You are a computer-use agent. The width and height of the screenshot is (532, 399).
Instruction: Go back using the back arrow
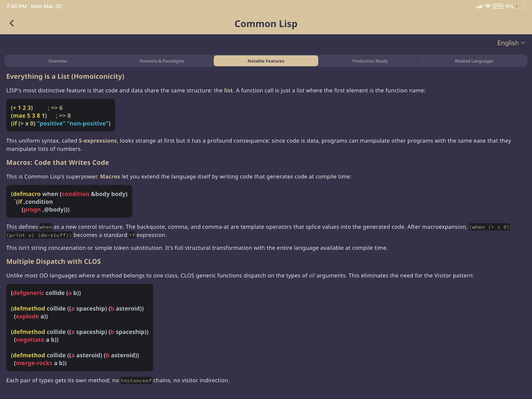(12, 23)
